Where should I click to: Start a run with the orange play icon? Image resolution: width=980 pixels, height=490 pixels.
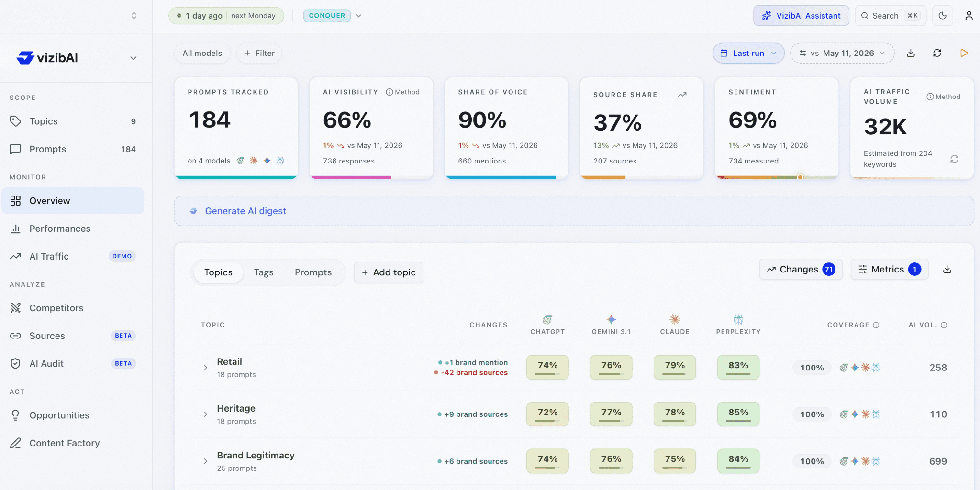click(964, 53)
